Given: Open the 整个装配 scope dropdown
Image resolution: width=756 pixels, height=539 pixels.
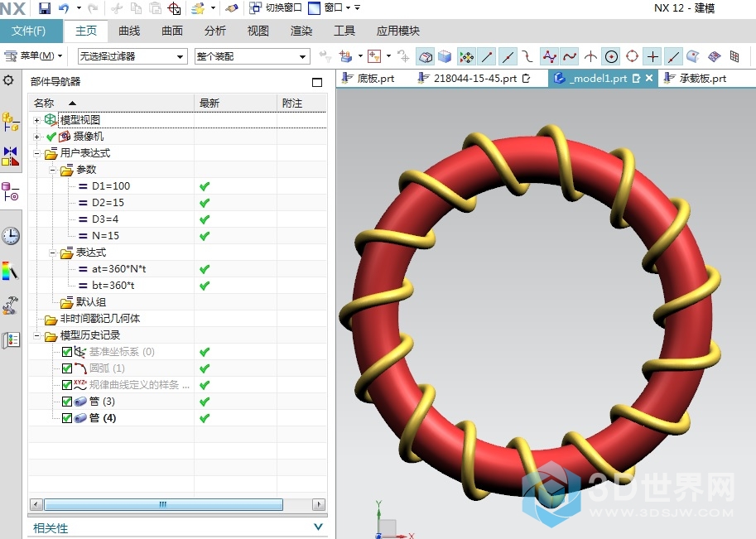Looking at the screenshot, I should pyautogui.click(x=252, y=56).
